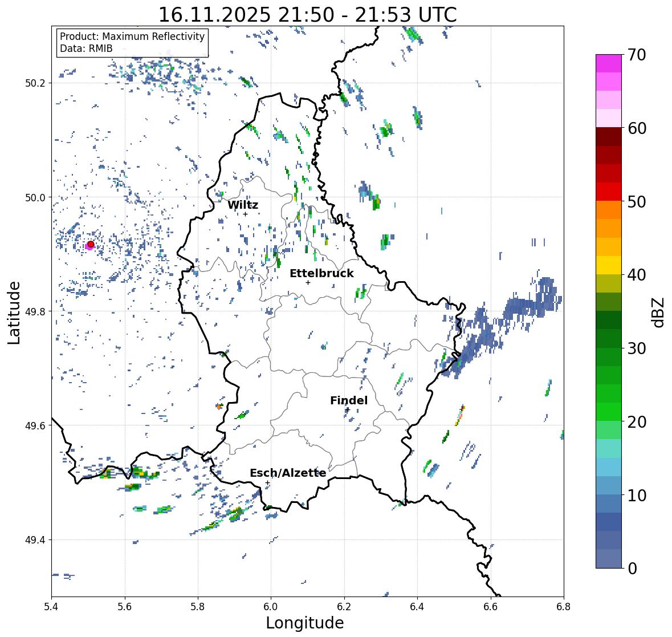The image size is (672, 637).
Task: Click the orange 50 dBZ colorbar segment
Action: (x=609, y=210)
